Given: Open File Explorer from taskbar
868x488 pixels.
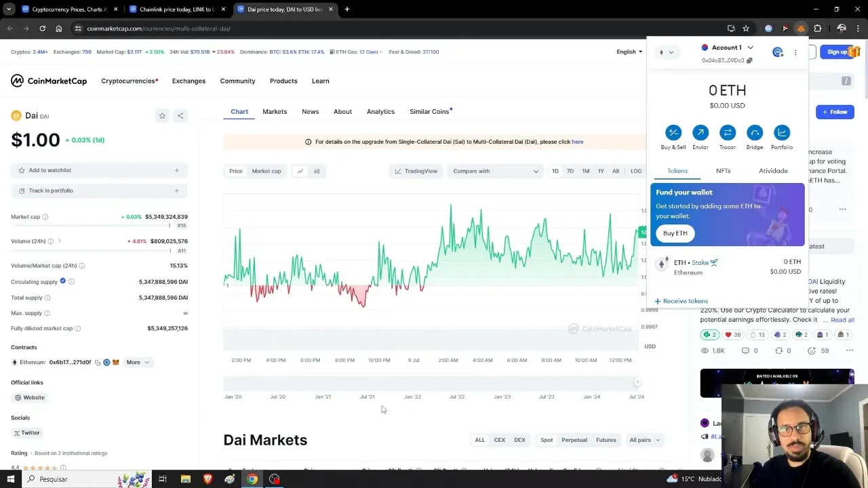Looking at the screenshot, I should pyautogui.click(x=185, y=479).
